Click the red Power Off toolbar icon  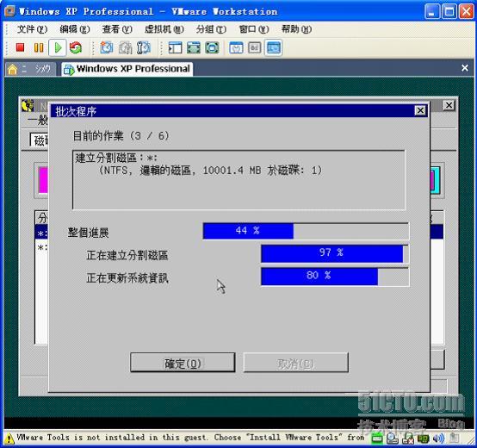click(x=20, y=47)
